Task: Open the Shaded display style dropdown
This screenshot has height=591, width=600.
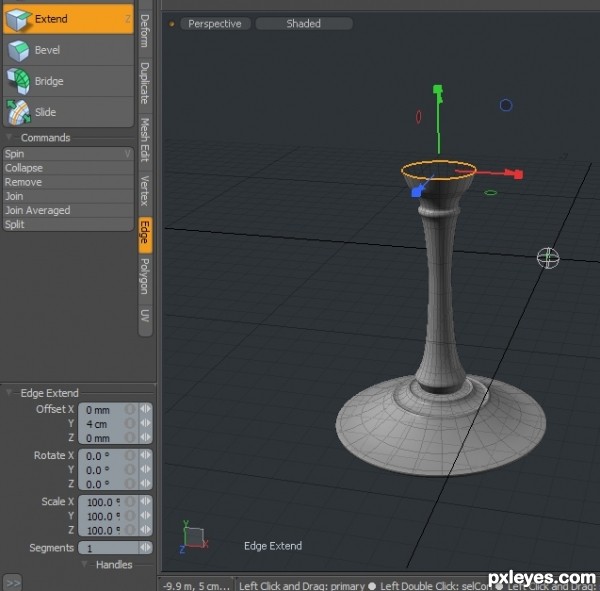Action: tap(304, 24)
